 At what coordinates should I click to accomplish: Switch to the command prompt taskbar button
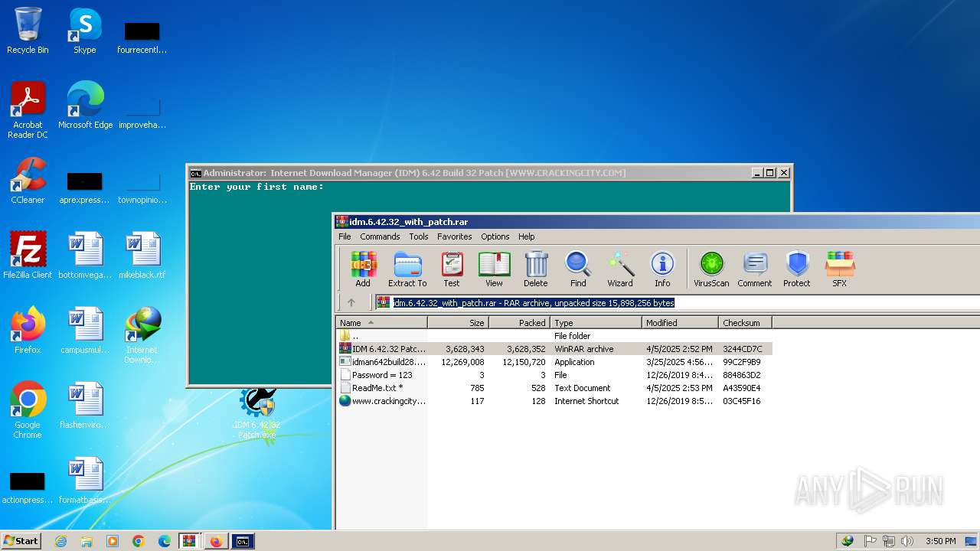(243, 541)
